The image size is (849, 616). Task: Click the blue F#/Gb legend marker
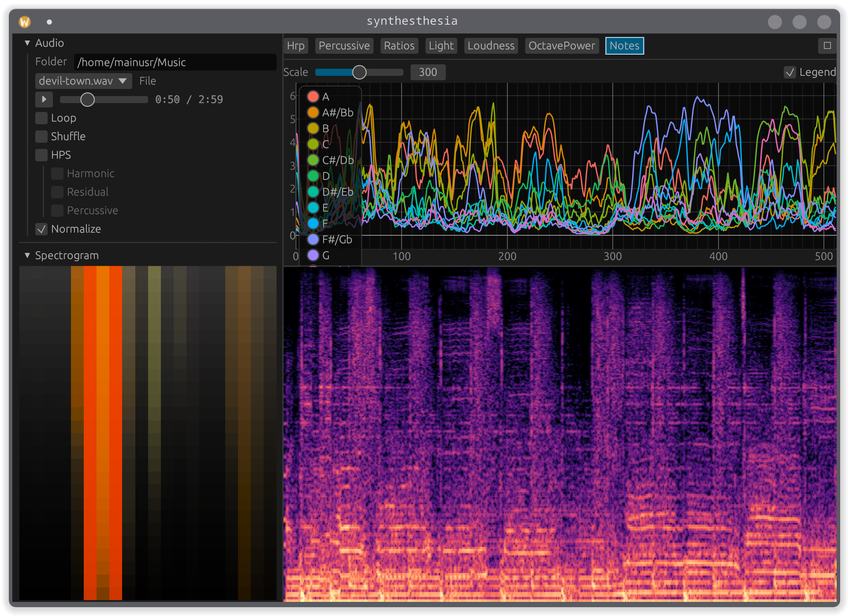(x=313, y=239)
